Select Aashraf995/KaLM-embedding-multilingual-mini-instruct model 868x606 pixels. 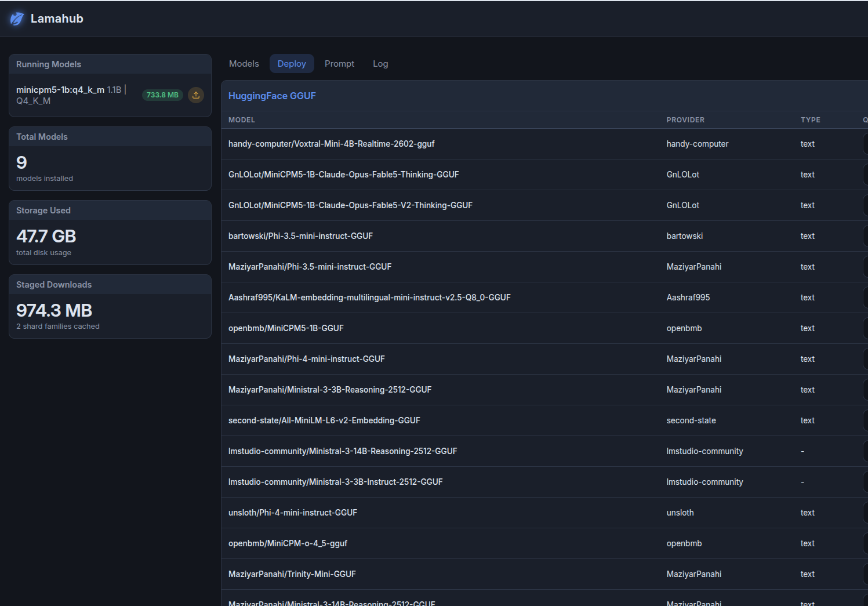click(x=369, y=297)
